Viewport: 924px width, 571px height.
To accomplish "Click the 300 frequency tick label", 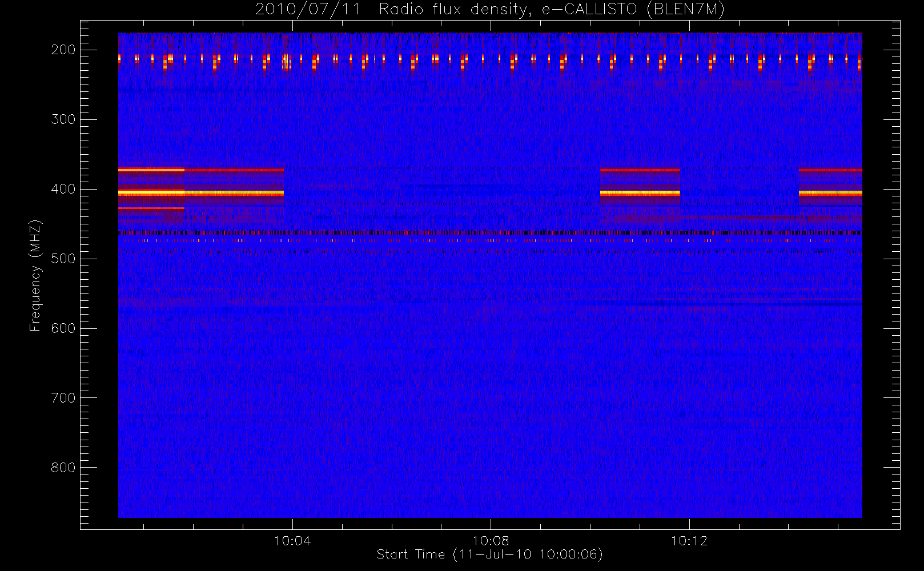I will tap(63, 119).
